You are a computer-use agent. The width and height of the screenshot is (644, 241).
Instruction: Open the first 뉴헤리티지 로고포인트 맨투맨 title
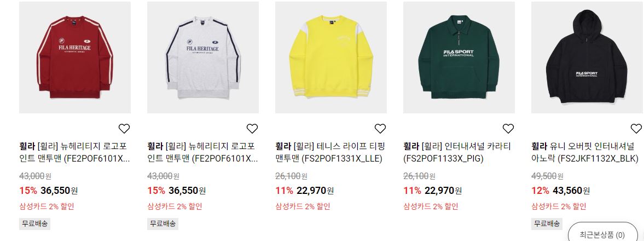[x=74, y=152]
